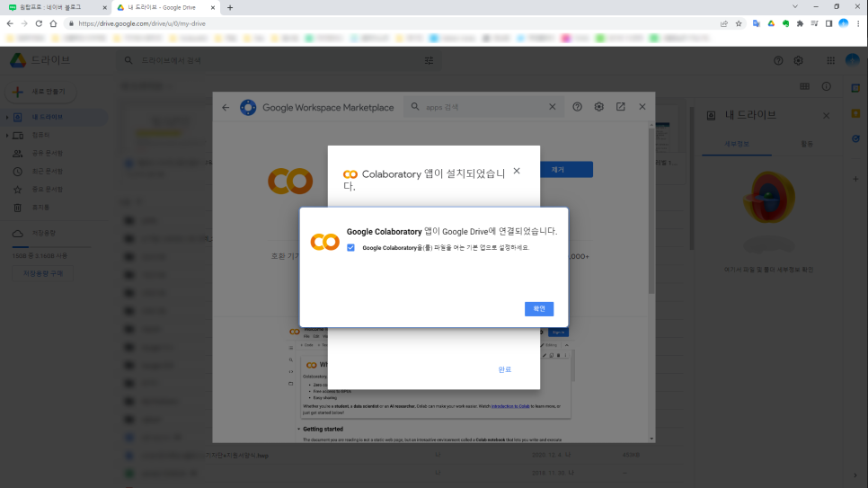Screen dimensions: 868x488
Task: Open a new browser tab
Action: [230, 8]
